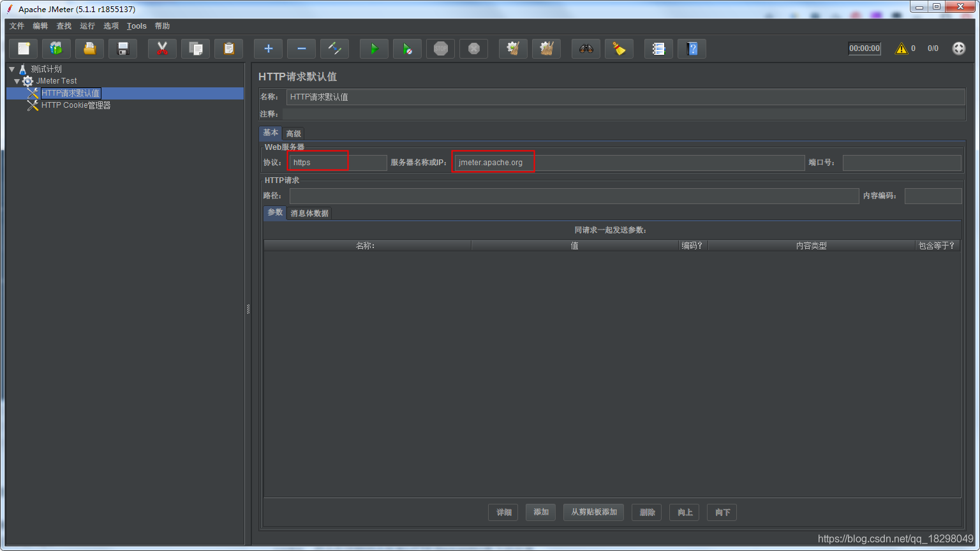The height and width of the screenshot is (551, 980).
Task: Click the Reset Search icon
Action: pos(619,48)
